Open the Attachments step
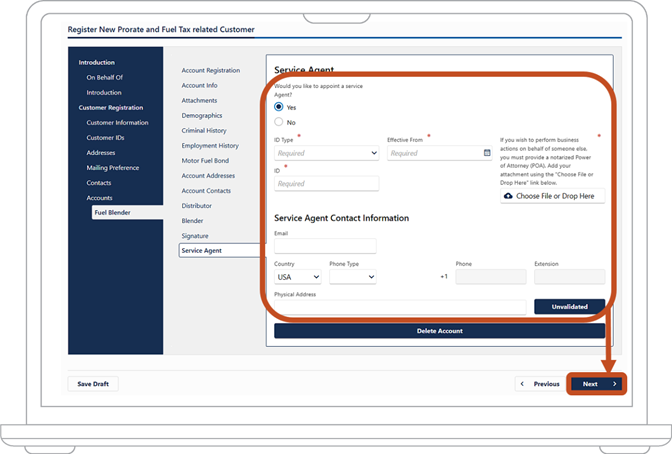 tap(199, 100)
